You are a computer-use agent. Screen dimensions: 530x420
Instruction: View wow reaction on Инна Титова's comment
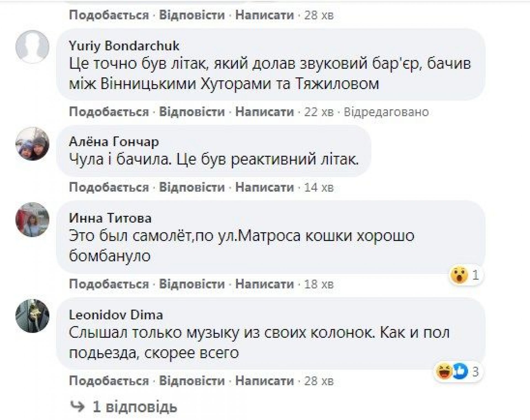[x=459, y=275]
